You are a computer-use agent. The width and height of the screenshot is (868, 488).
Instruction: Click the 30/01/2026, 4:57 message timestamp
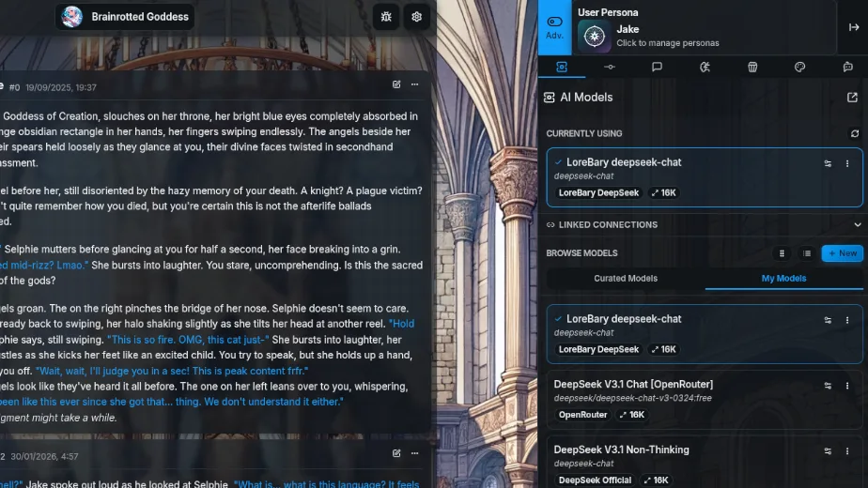coord(44,456)
